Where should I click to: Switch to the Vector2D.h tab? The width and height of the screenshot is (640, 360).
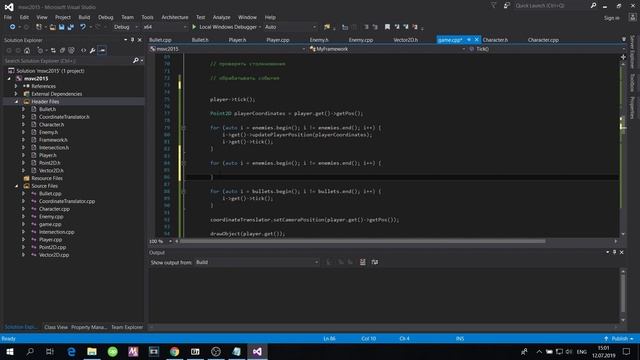click(405, 40)
